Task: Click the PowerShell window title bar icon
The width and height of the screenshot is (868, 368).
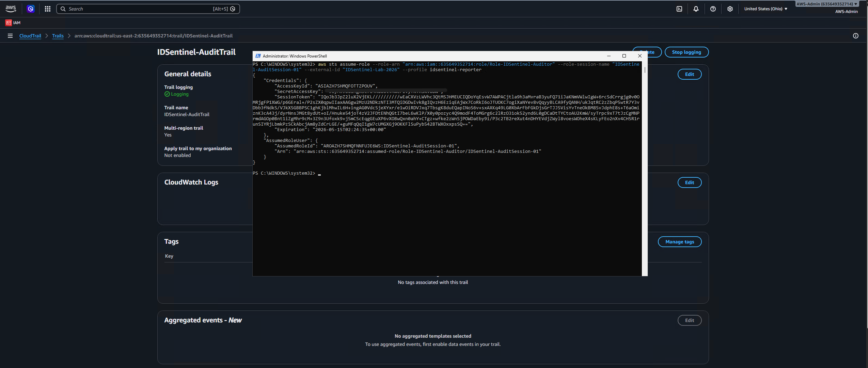Action: tap(258, 56)
